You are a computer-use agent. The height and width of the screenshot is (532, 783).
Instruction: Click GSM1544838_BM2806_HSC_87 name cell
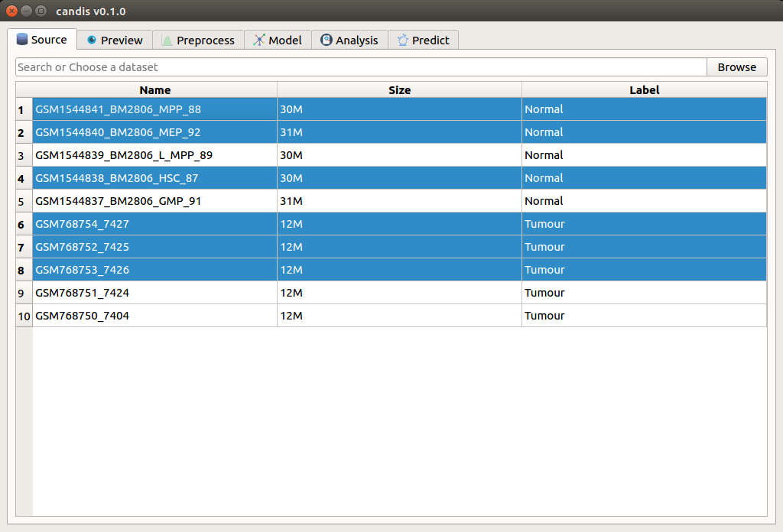(x=154, y=178)
